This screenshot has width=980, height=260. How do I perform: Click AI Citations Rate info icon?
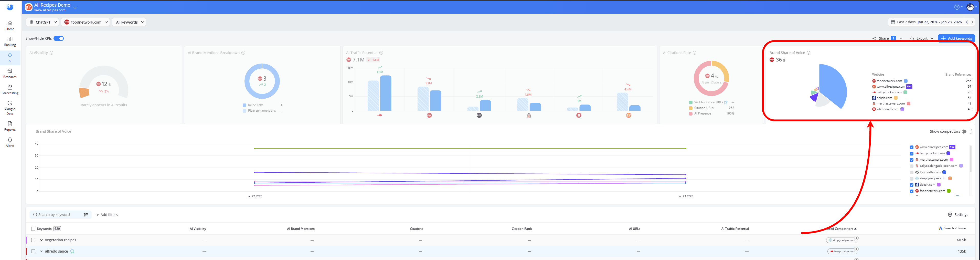[694, 53]
